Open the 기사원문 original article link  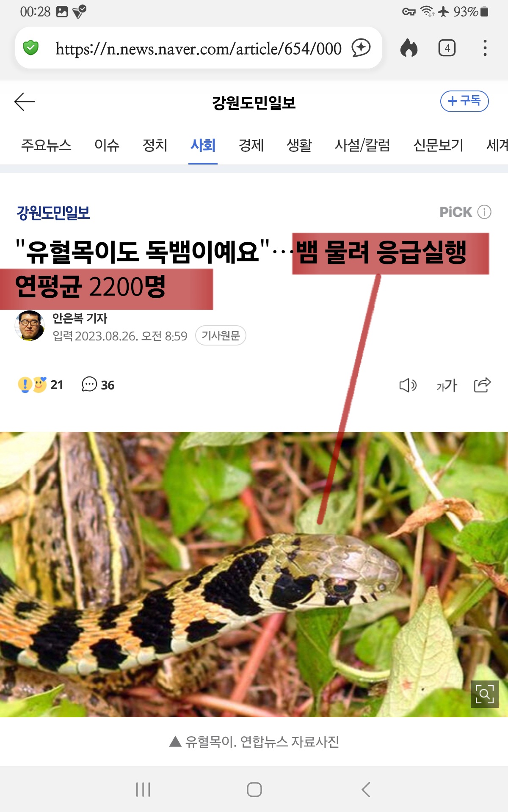tap(221, 335)
